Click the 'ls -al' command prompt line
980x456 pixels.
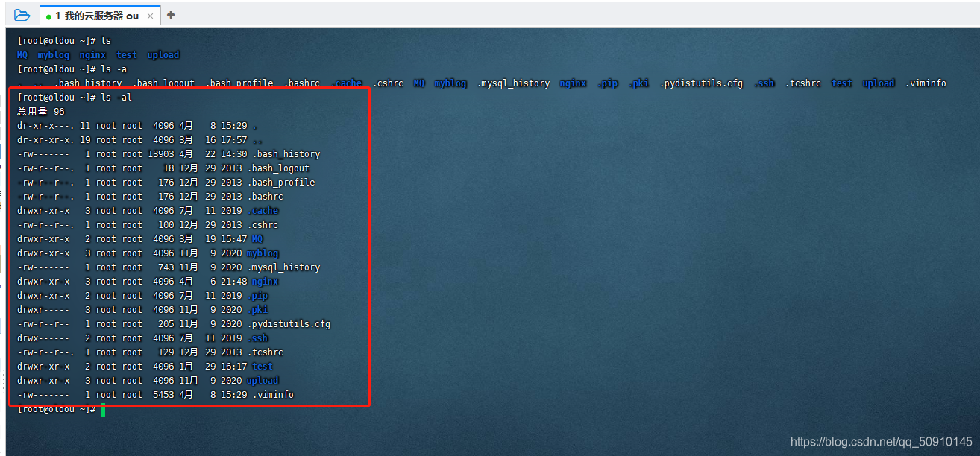point(75,98)
